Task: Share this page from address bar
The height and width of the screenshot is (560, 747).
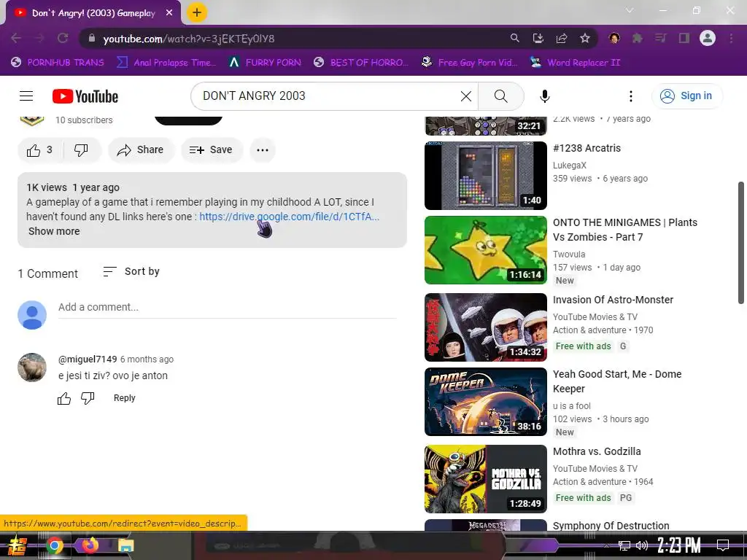Action: point(562,38)
